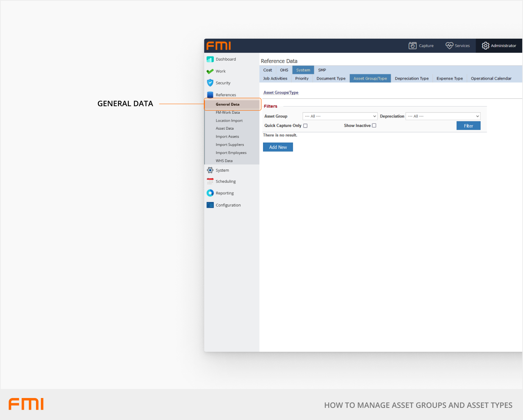
Task: Click the Dashboard icon in sidebar
Action: [x=210, y=60]
